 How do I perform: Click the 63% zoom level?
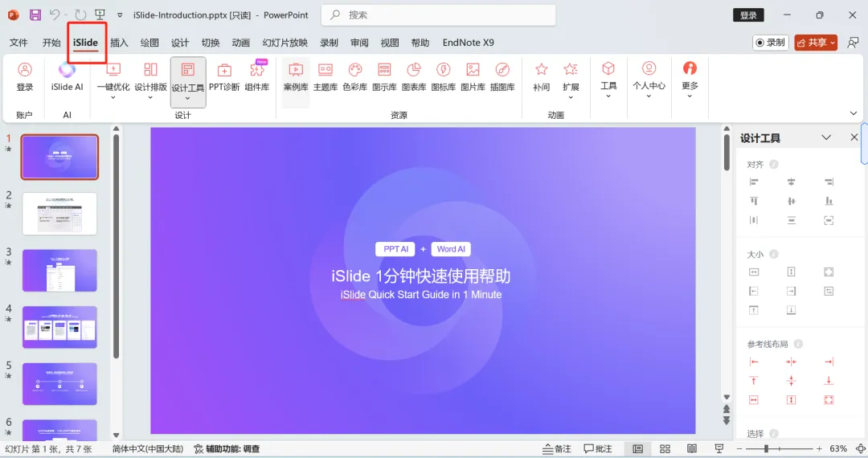(x=838, y=448)
